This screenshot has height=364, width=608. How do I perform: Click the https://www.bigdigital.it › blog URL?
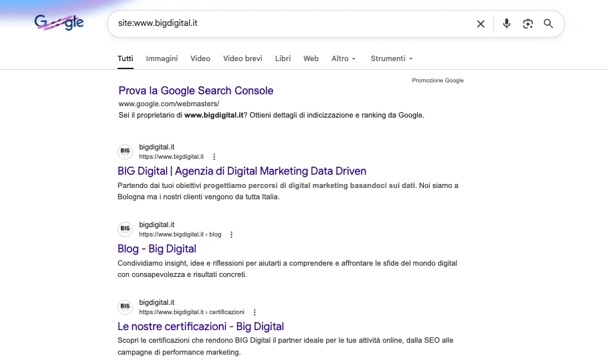tap(180, 234)
